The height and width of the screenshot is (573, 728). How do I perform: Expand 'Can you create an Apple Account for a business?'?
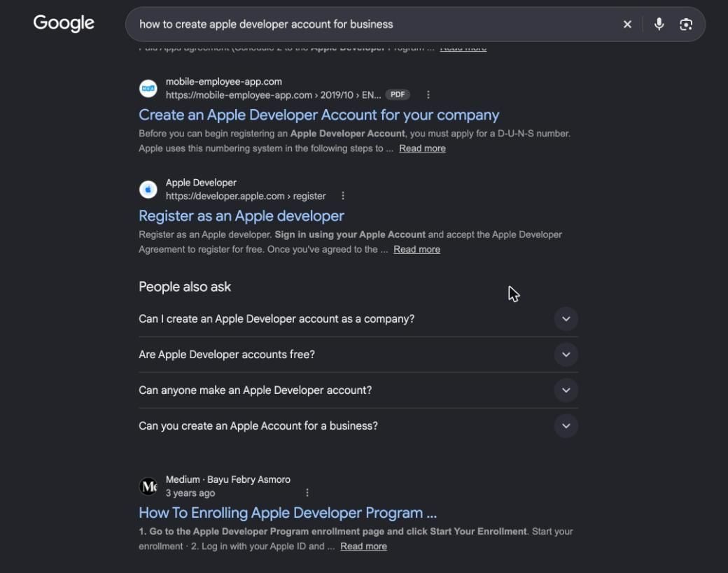coord(358,426)
